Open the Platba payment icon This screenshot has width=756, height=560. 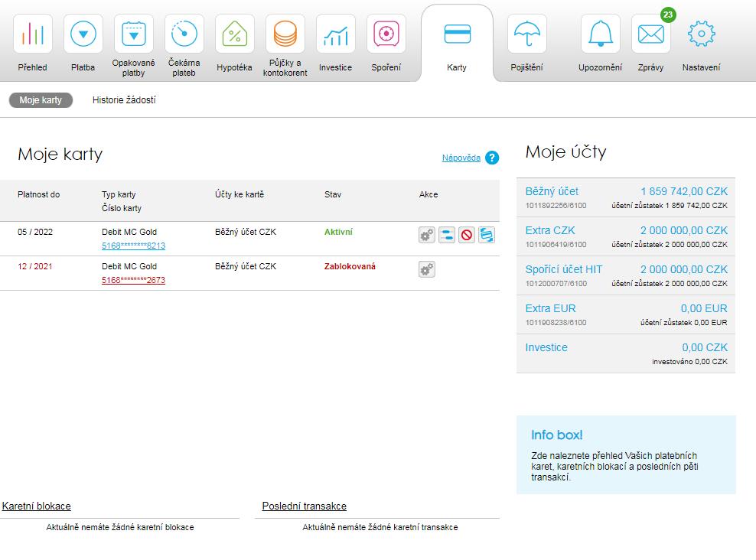pyautogui.click(x=83, y=34)
